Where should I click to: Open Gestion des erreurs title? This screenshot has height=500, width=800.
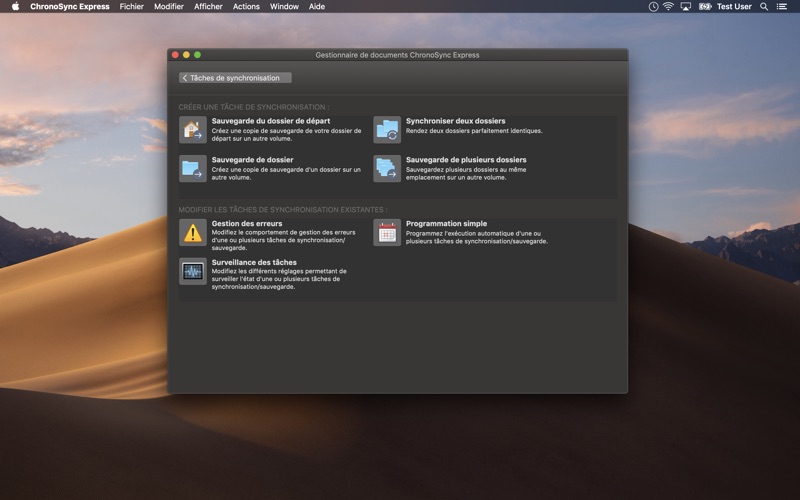[247, 223]
